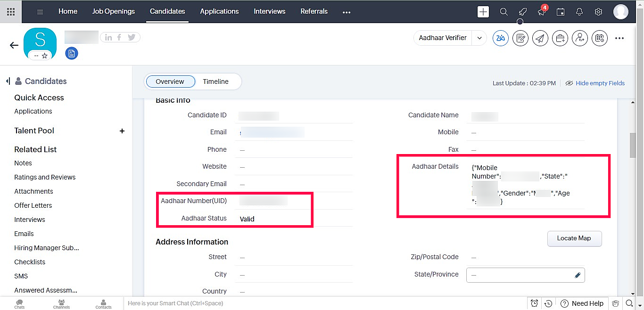Viewport: 644px width, 310px height.
Task: Star the candidate as favorite
Action: pyautogui.click(x=44, y=56)
